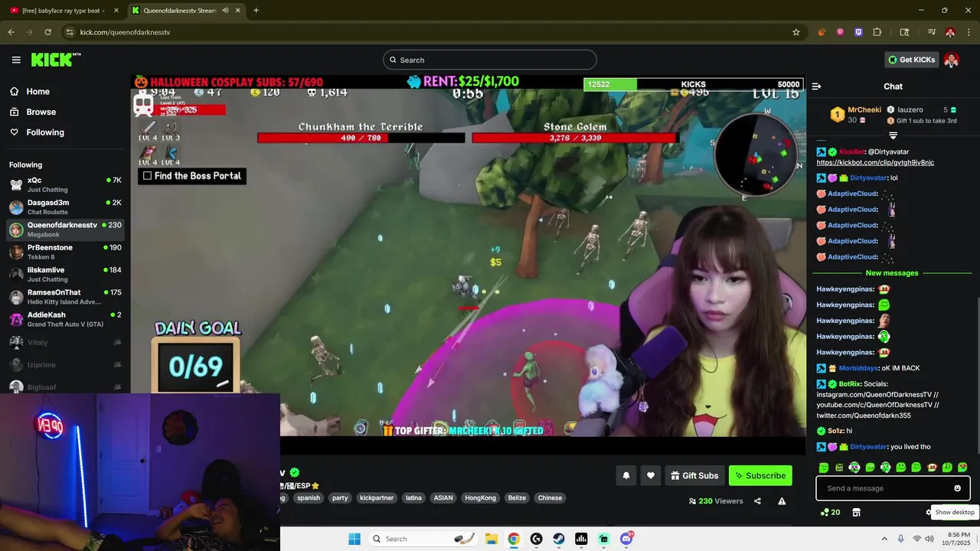This screenshot has width=980, height=551.
Task: Mute the audio icon on stream tab
Action: click(225, 11)
